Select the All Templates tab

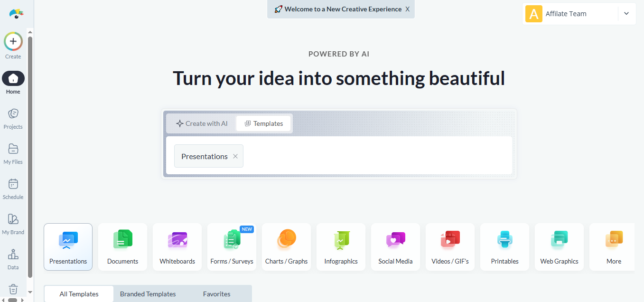pos(79,294)
